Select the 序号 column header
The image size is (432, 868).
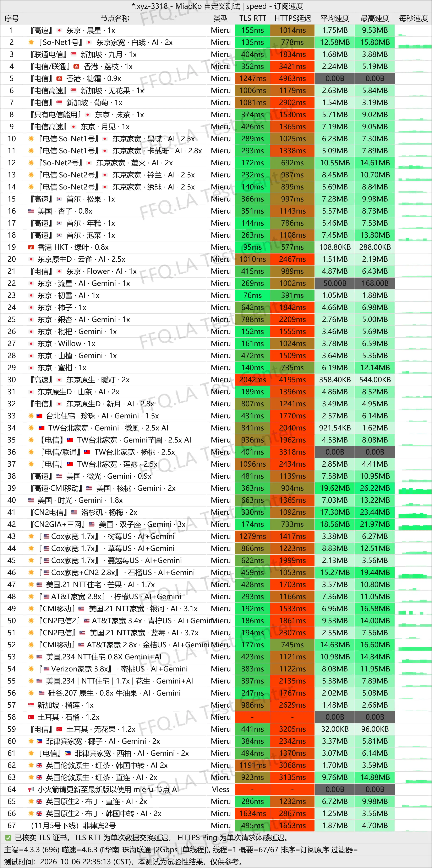(11, 18)
